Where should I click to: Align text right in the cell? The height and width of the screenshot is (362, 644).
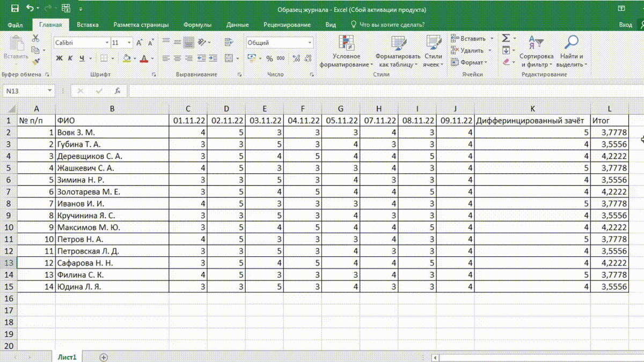[188, 58]
